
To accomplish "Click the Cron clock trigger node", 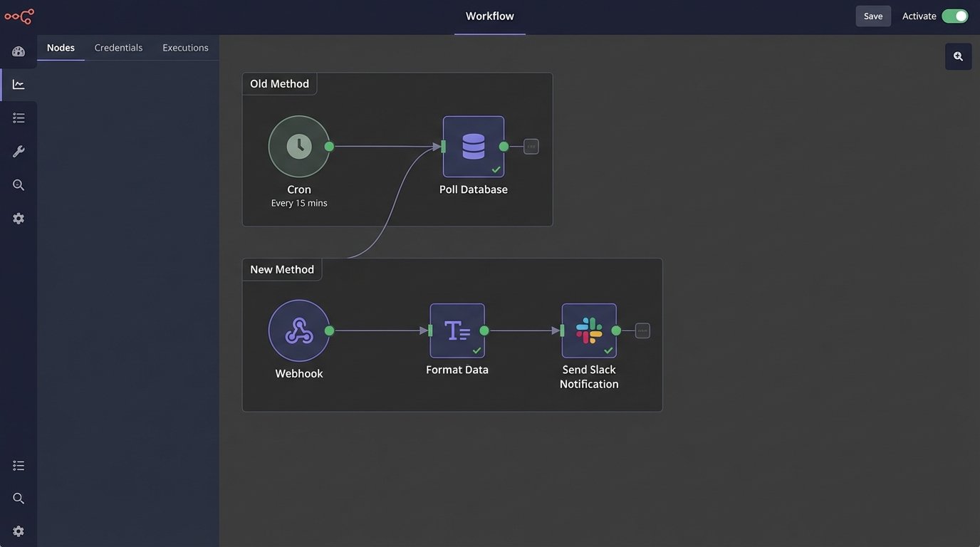I will (x=299, y=147).
